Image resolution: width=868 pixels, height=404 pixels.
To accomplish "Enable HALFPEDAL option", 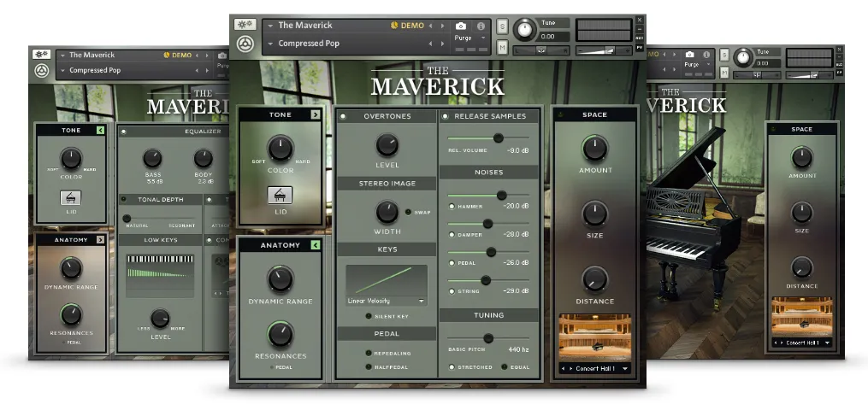I will pos(368,367).
